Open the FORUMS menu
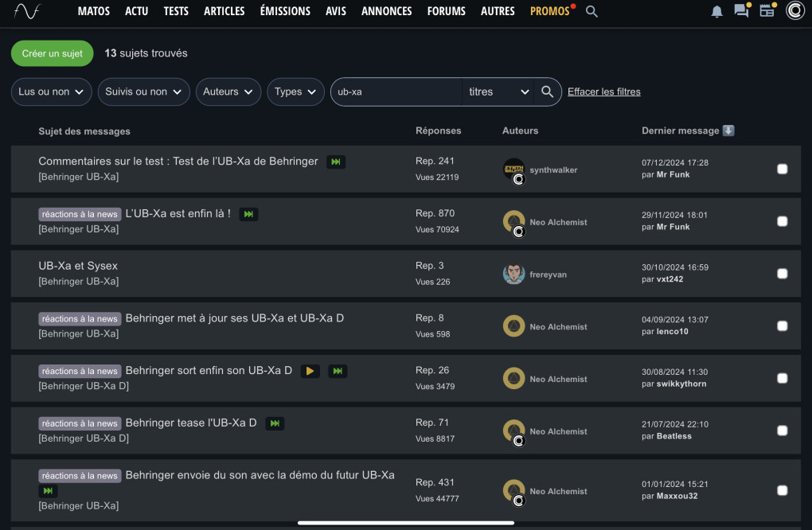This screenshot has height=530, width=812. click(447, 11)
